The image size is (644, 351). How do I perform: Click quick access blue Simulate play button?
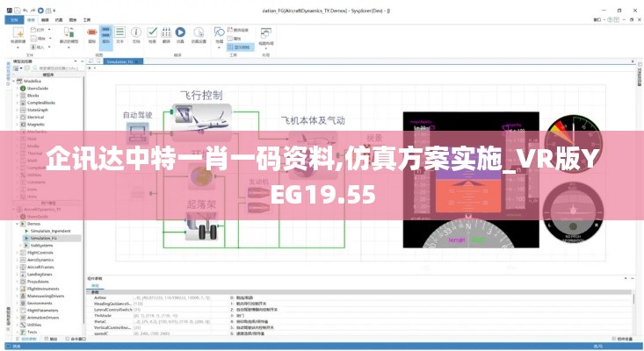(x=40, y=11)
